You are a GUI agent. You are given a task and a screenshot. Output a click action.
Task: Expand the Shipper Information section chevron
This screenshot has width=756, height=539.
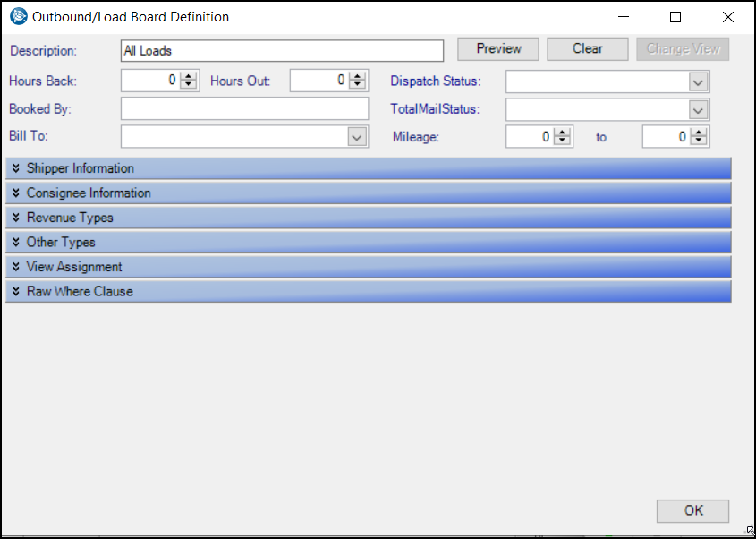click(x=16, y=168)
